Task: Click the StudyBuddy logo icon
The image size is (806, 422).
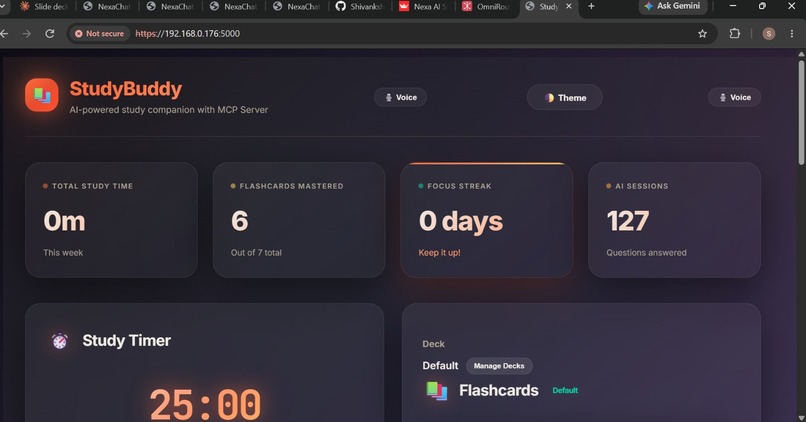Action: (x=42, y=95)
